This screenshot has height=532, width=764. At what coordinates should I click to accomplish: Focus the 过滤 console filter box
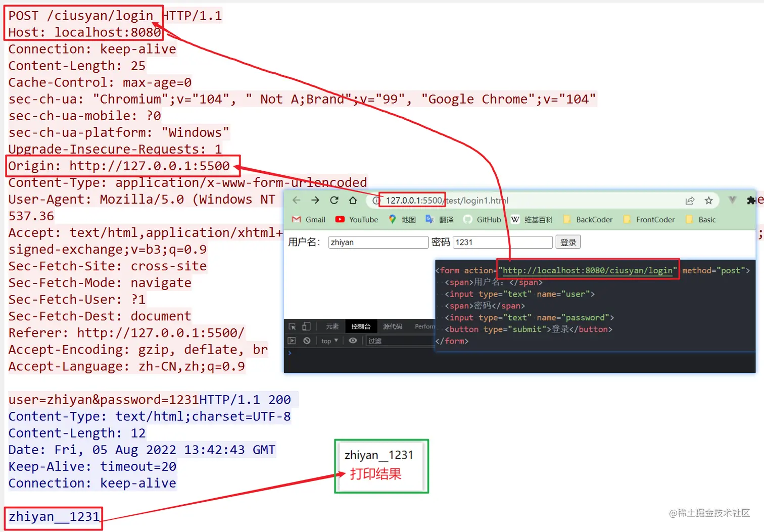399,341
